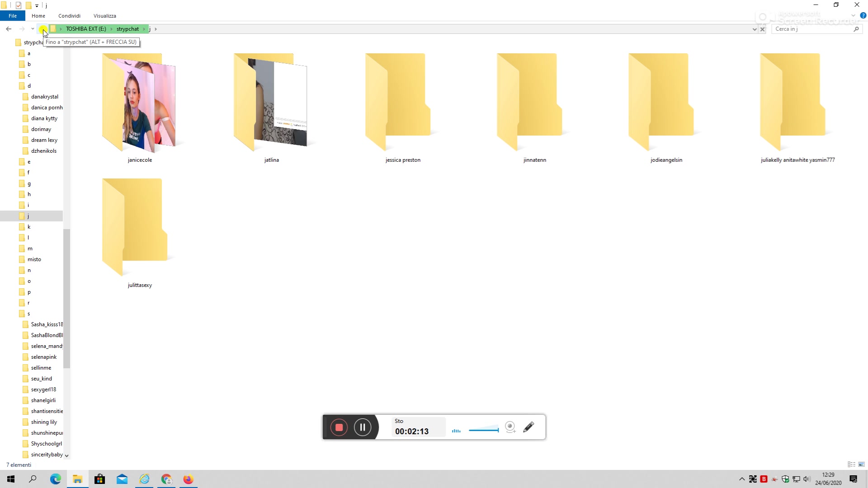Switch to details view in status bar
Viewport: 868px width, 488px height.
tap(851, 465)
